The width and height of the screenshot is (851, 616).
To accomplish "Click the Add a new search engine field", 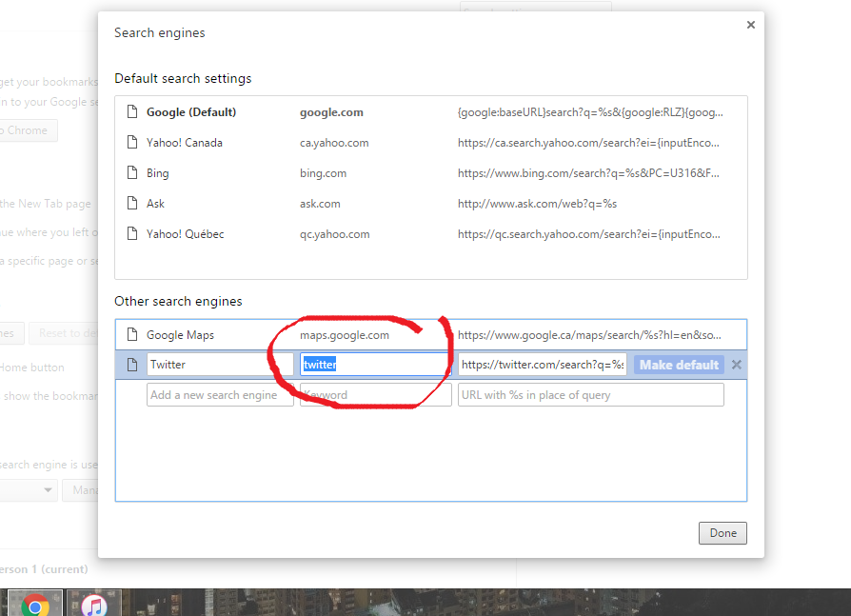I will 220,394.
